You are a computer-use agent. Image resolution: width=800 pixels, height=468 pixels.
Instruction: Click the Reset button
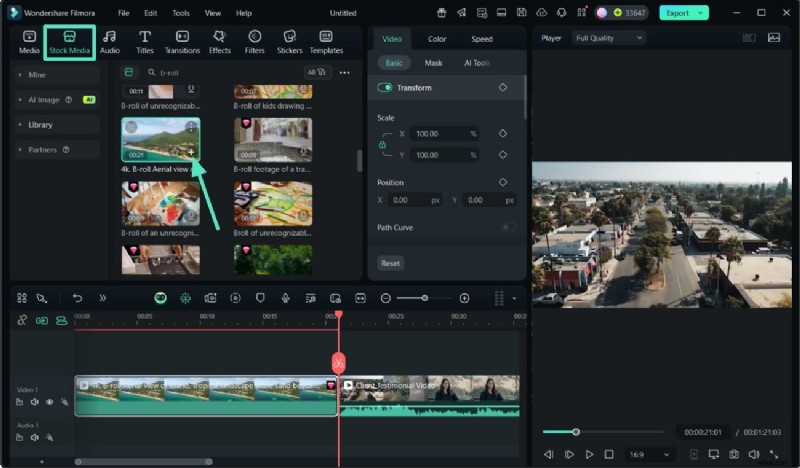click(391, 263)
